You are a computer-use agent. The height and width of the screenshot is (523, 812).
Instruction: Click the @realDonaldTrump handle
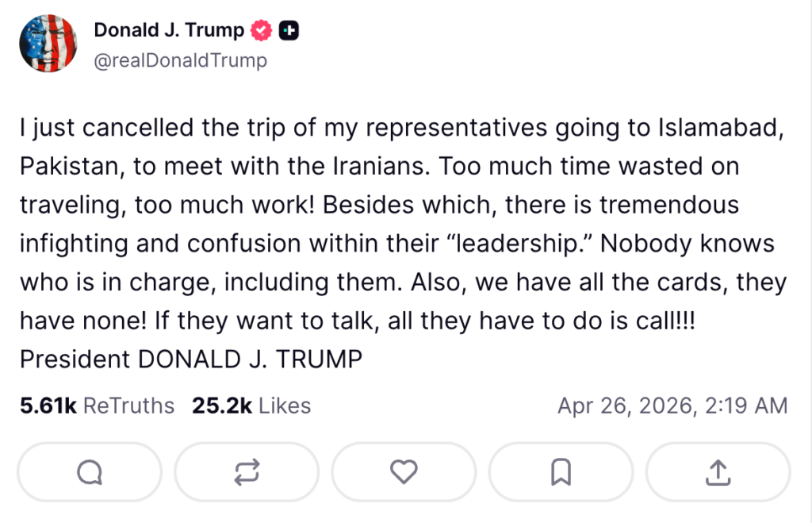(180, 60)
